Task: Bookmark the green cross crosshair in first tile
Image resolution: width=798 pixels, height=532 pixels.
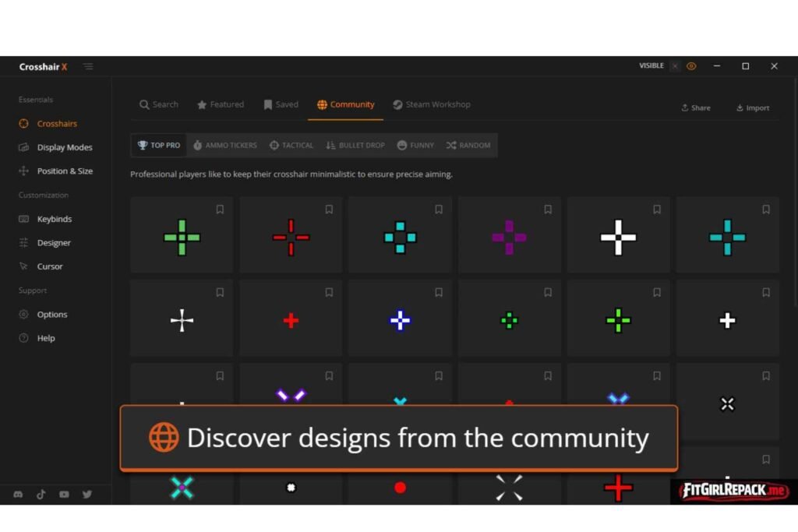Action: 220,210
